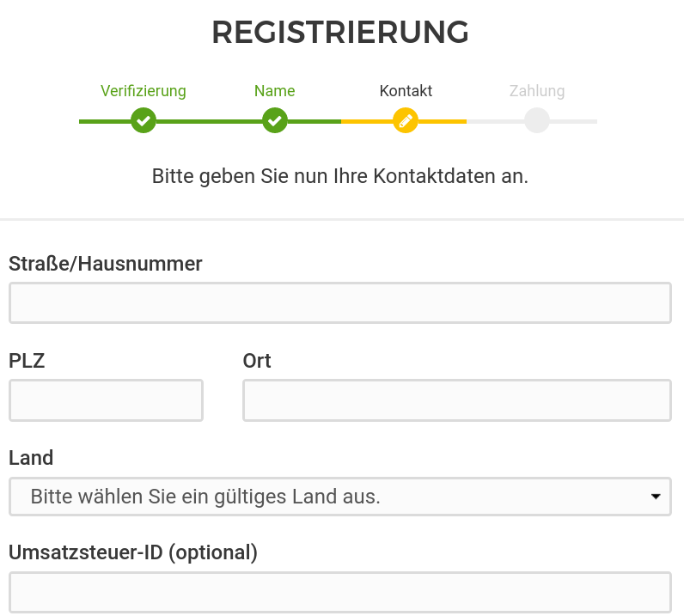The height and width of the screenshot is (616, 684).
Task: Focus the Ort text field
Action: (x=456, y=400)
